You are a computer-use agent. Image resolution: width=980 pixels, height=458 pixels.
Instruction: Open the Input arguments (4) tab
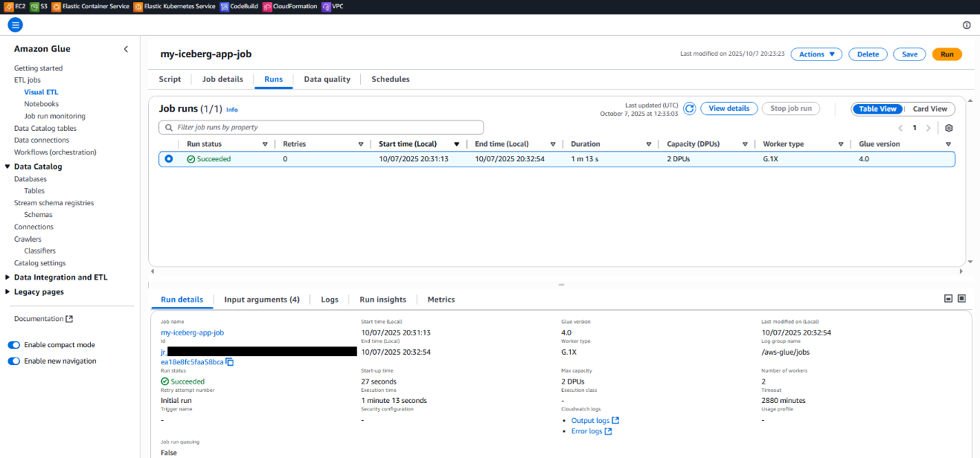pyautogui.click(x=262, y=300)
